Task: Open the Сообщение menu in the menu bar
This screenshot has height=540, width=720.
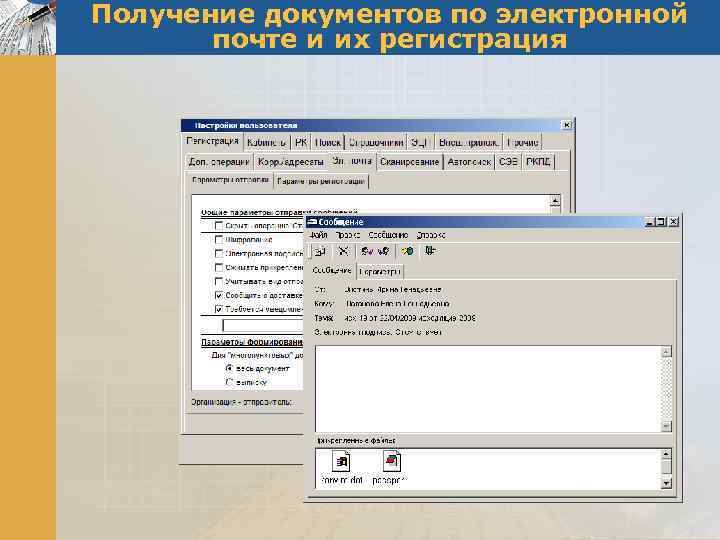Action: (388, 235)
